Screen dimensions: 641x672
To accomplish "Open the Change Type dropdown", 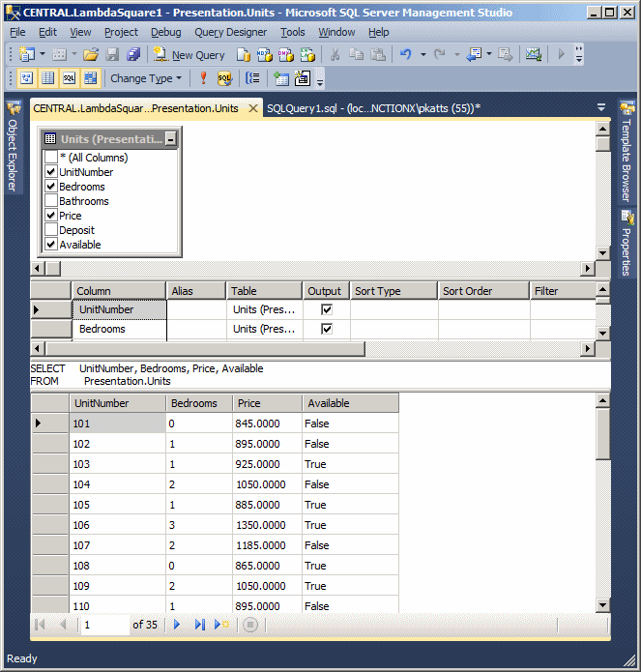I will [146, 78].
